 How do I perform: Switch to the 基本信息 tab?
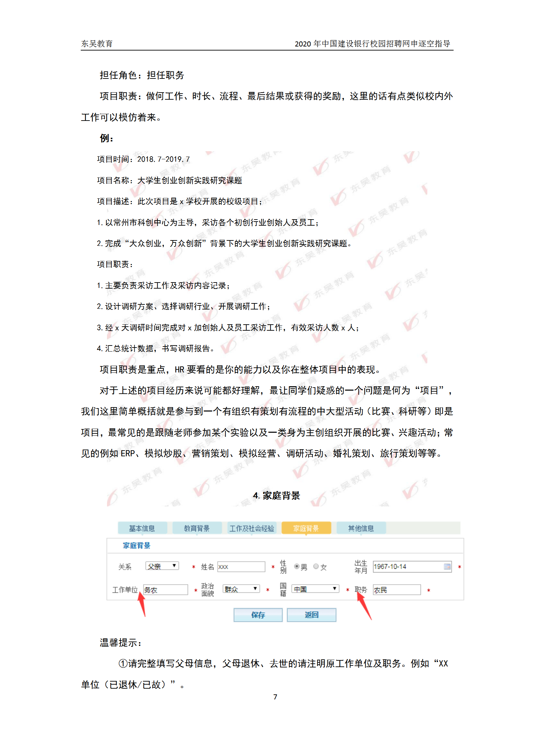pyautogui.click(x=142, y=528)
